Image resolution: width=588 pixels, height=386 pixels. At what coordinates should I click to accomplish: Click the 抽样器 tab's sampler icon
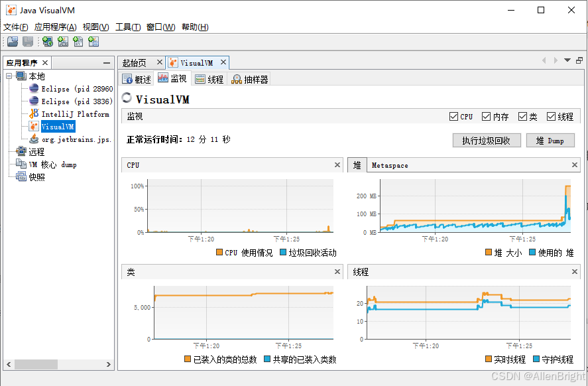pyautogui.click(x=236, y=79)
